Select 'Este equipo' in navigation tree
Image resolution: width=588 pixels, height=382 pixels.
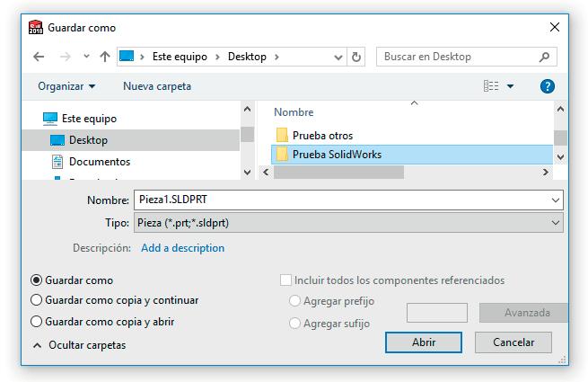coord(89,119)
